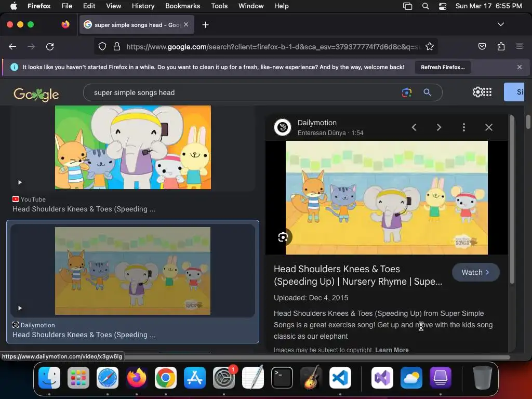Click the Learn More copyright link
532x399 pixels.
(x=392, y=350)
